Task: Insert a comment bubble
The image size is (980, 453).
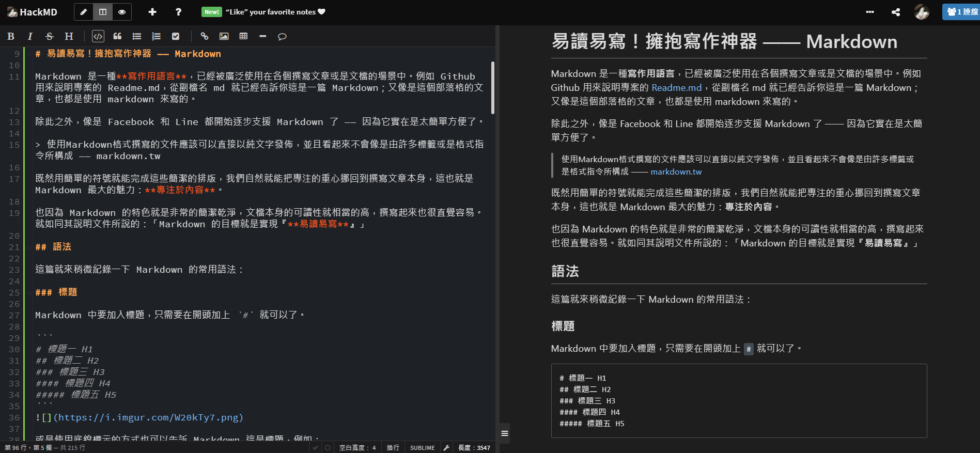Action: pos(282,36)
